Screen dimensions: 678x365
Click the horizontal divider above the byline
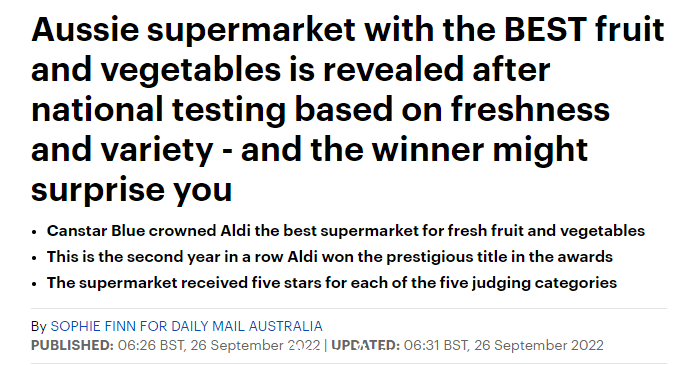(x=349, y=309)
